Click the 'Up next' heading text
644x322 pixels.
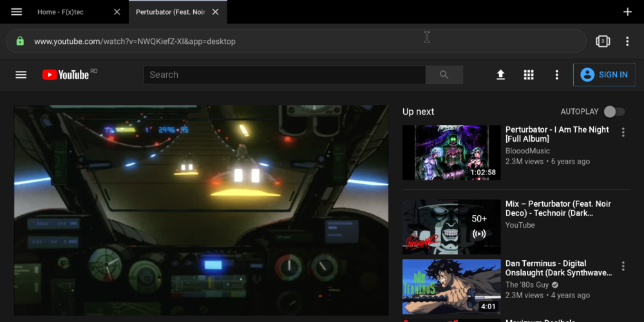[x=418, y=111]
